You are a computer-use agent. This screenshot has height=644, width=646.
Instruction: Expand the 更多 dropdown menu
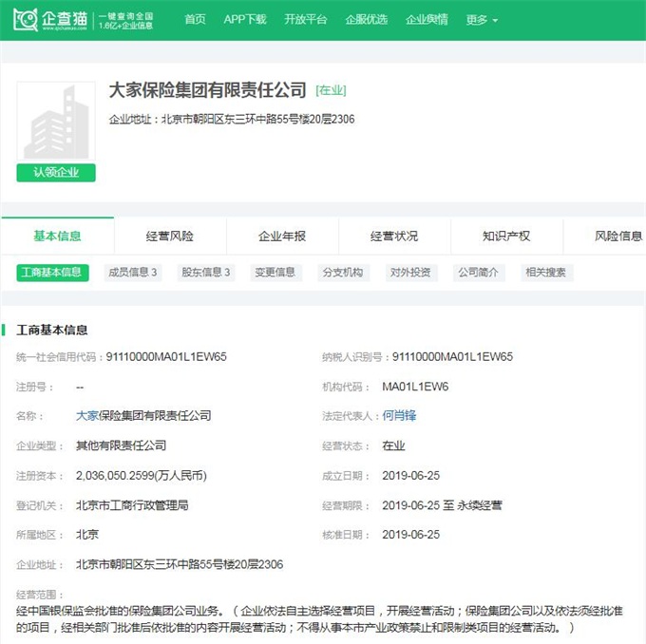pyautogui.click(x=482, y=20)
